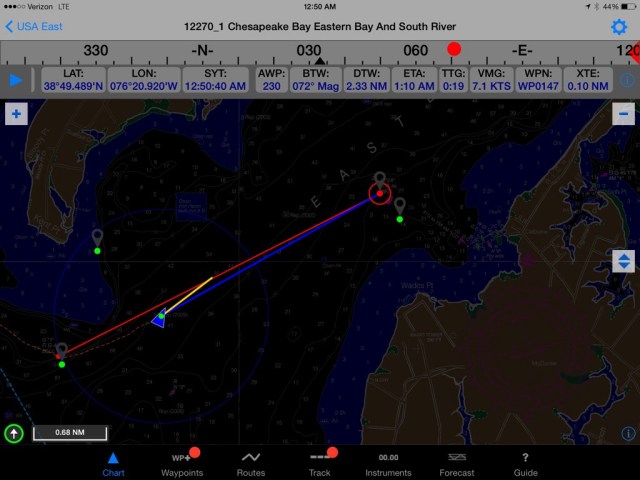Open the chart up/down selector arrows
The width and height of the screenshot is (640, 480).
(x=623, y=261)
